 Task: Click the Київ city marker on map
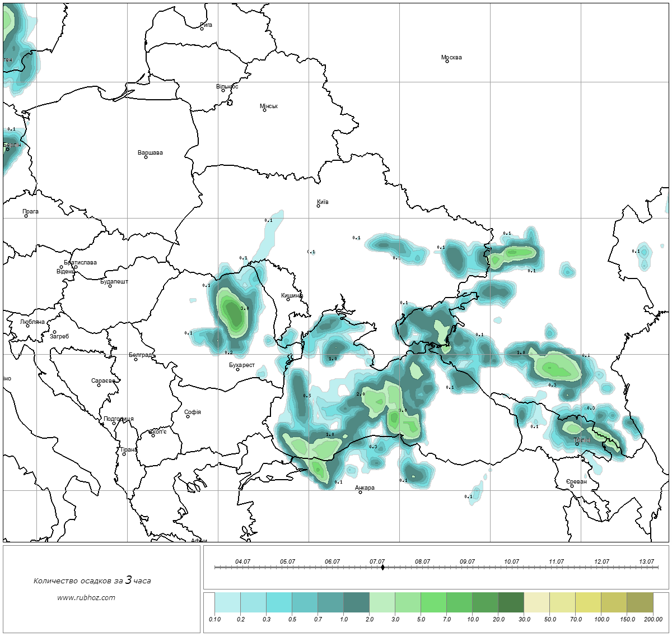pos(319,206)
